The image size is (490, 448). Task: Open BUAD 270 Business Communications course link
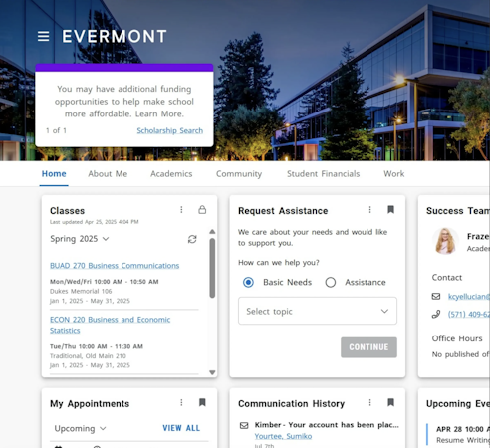click(115, 266)
